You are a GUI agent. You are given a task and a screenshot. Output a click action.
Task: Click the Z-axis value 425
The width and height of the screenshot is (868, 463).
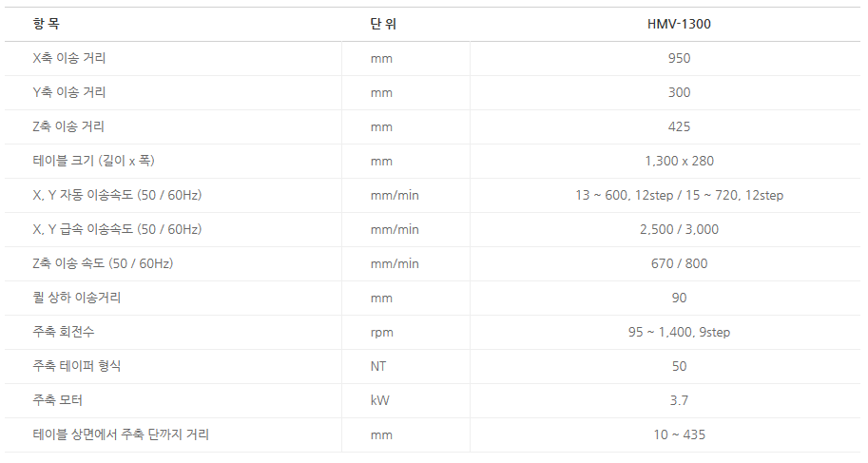[679, 126]
